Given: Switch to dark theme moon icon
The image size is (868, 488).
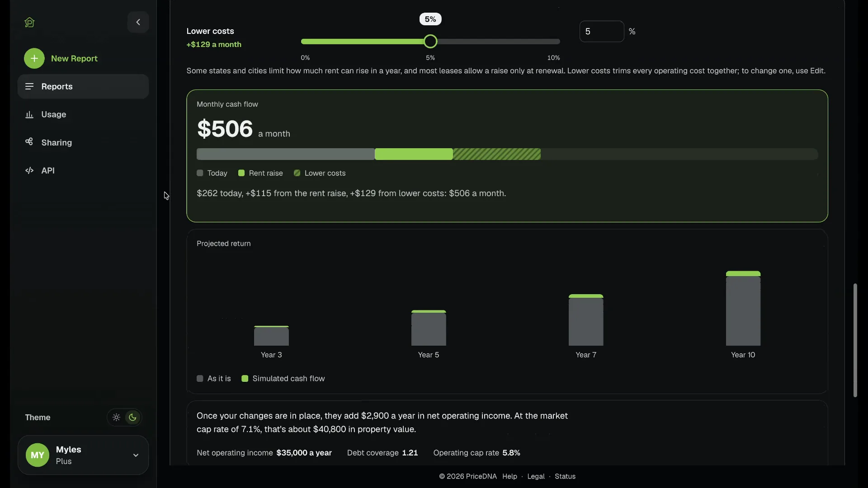Looking at the screenshot, I should 132,418.
